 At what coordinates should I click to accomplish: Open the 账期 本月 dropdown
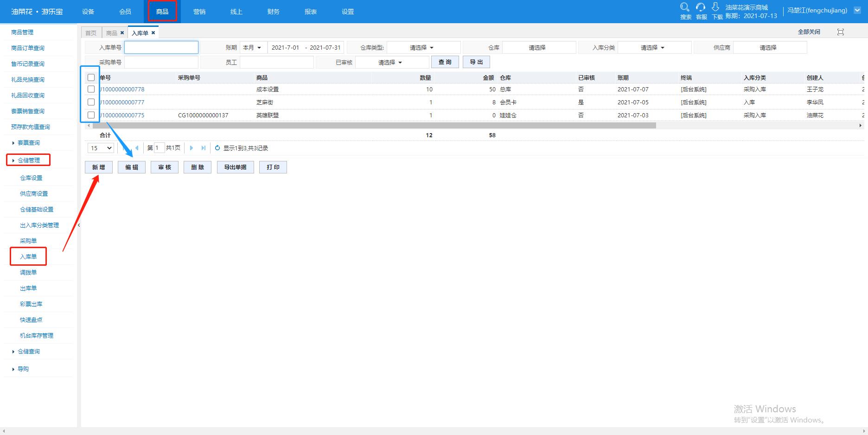coord(252,47)
